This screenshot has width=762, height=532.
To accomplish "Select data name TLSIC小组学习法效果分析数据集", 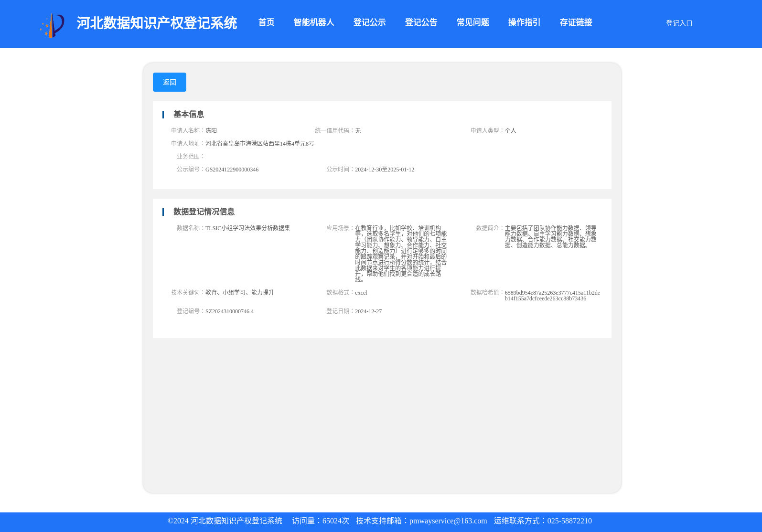I will pos(247,228).
